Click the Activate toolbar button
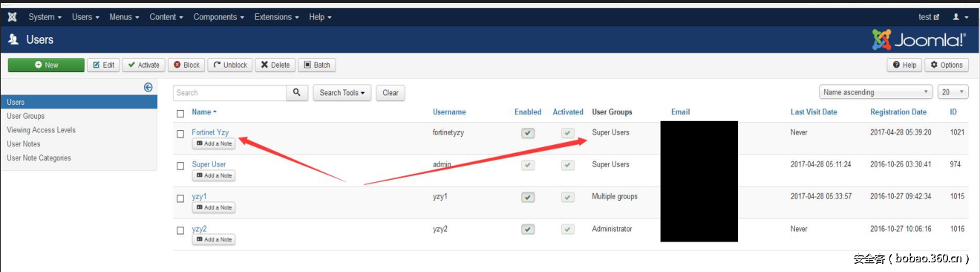The height and width of the screenshot is (272, 980). coord(143,65)
